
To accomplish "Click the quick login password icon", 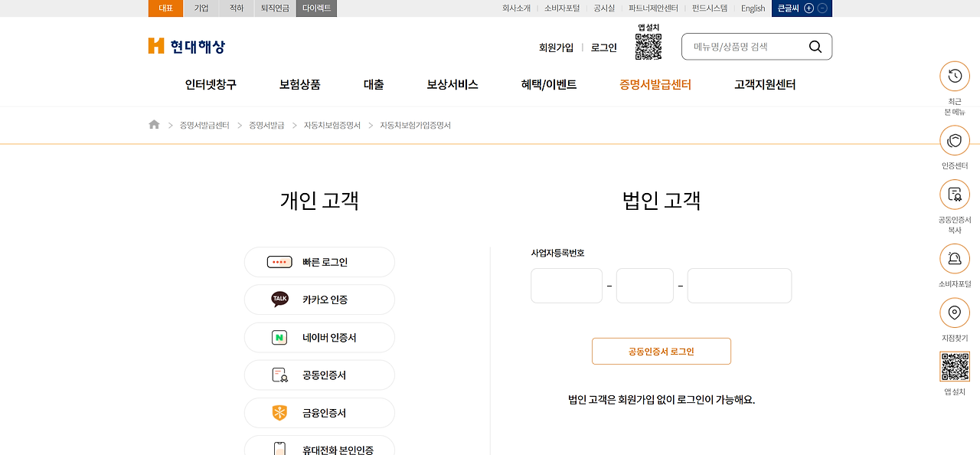I will pos(279,262).
